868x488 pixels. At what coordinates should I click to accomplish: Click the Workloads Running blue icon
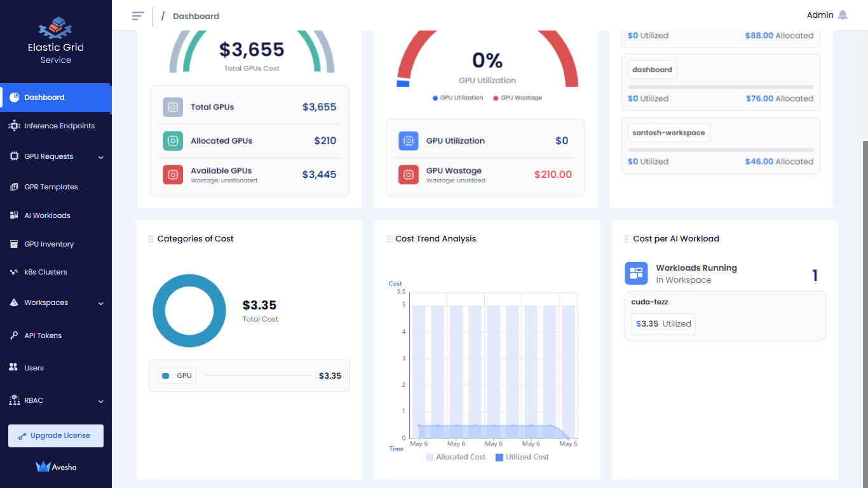(636, 273)
